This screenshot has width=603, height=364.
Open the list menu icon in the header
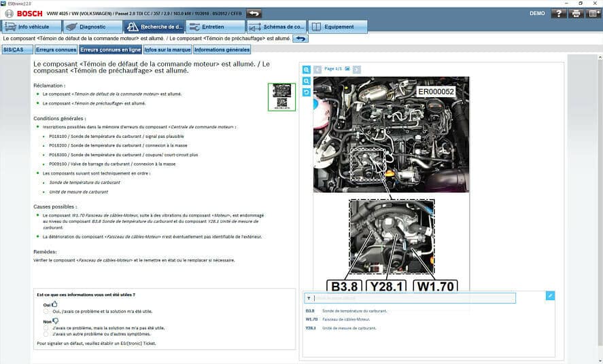[x=593, y=14]
